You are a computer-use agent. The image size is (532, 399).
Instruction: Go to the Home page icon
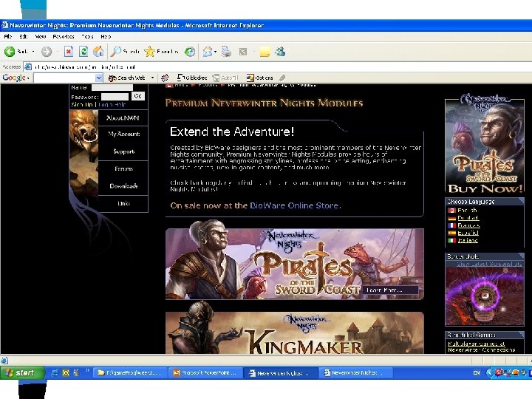coord(98,52)
